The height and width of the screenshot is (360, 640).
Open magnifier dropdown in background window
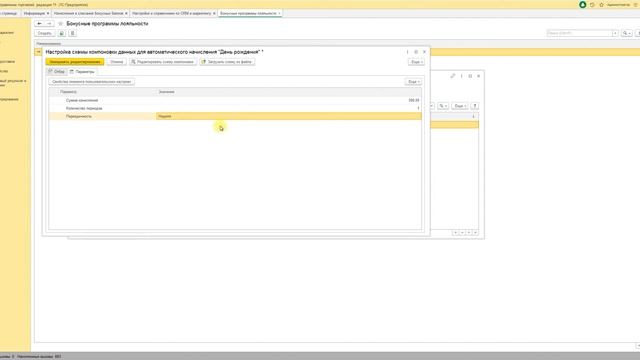pos(443,106)
